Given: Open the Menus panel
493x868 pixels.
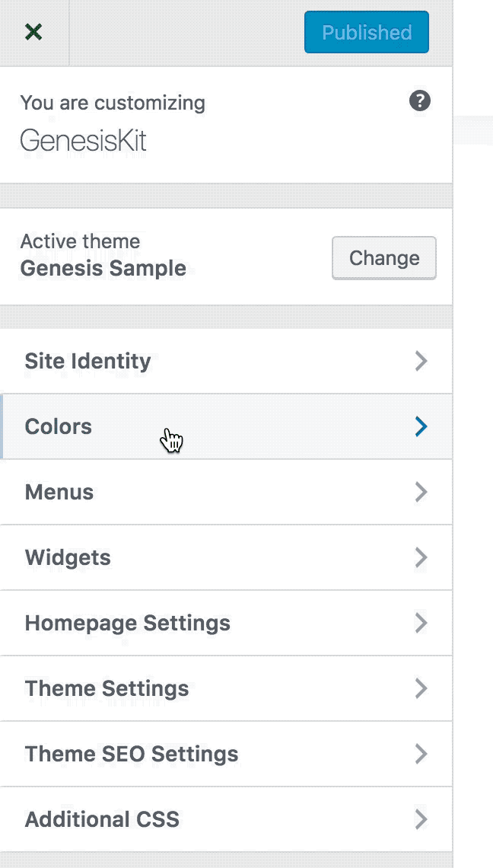Looking at the screenshot, I should (59, 492).
